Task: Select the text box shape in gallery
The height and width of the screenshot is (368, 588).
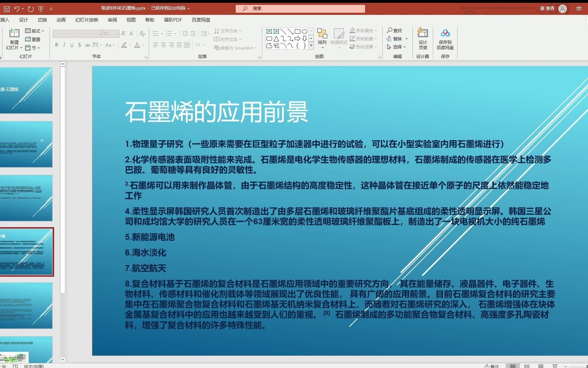Action: (269, 31)
